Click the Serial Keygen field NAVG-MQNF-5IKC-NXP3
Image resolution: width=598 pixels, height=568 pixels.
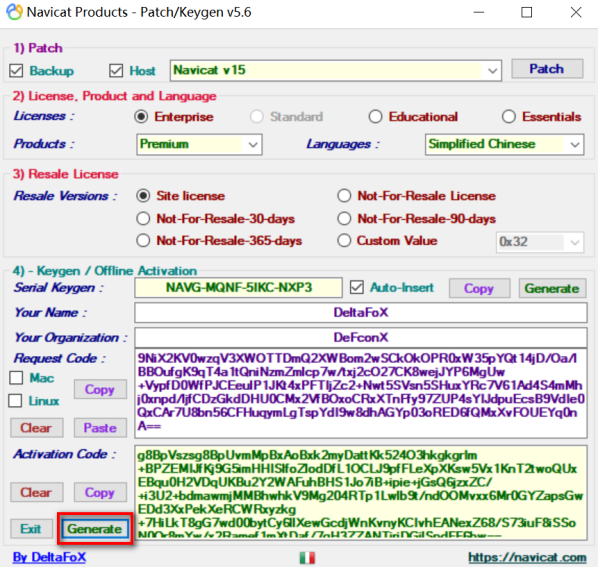238,288
